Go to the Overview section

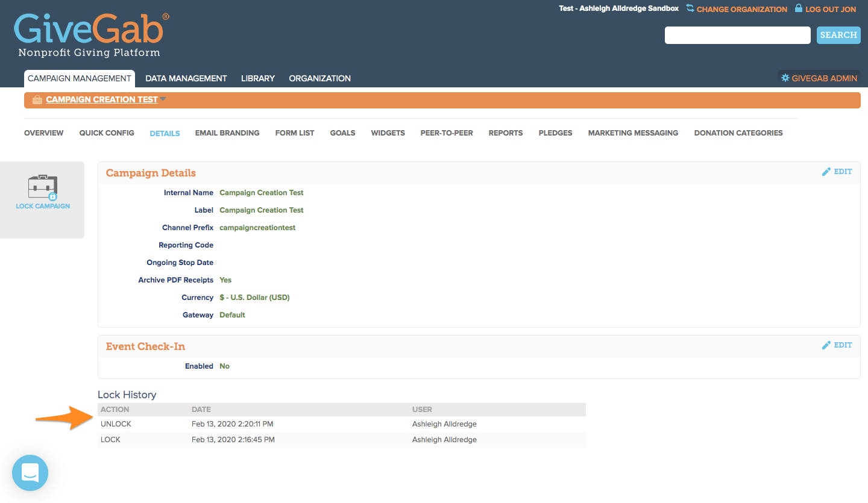43,133
